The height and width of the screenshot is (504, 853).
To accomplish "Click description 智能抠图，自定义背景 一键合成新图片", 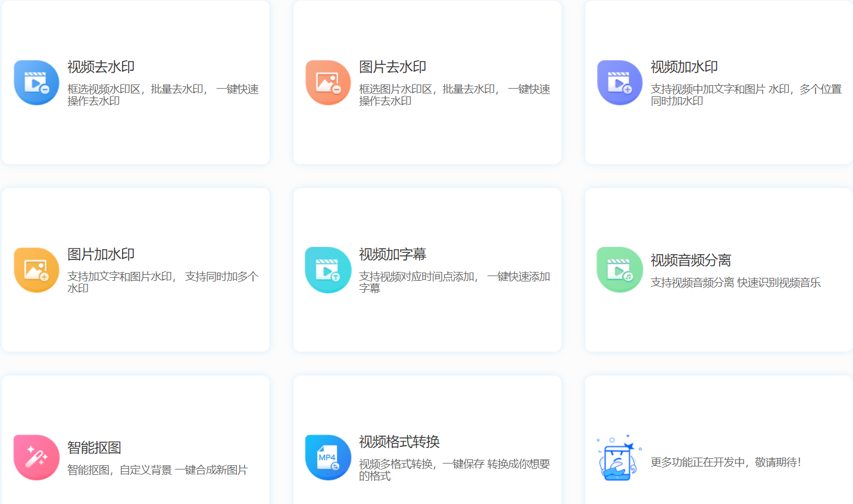I will [x=157, y=470].
